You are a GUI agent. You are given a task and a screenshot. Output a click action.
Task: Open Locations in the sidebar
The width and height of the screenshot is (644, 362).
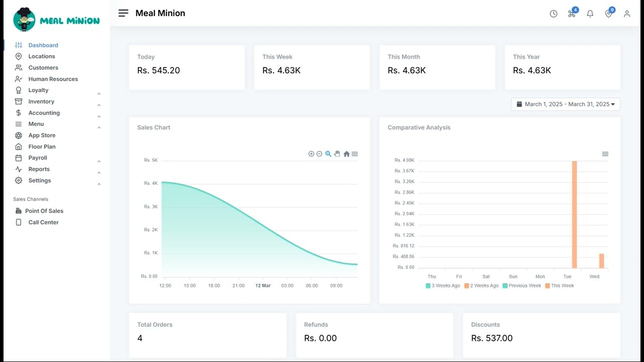[x=42, y=56]
